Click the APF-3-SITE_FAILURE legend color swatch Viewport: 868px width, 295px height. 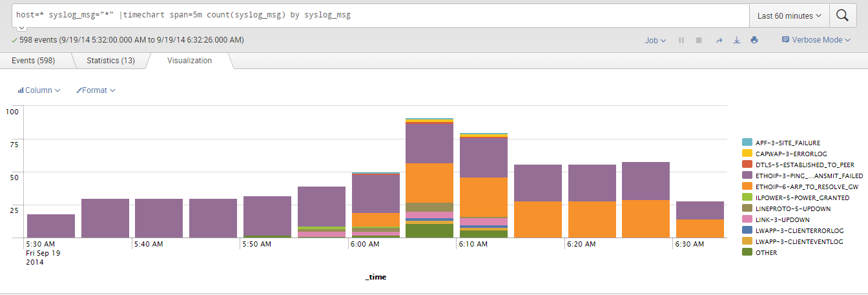747,142
